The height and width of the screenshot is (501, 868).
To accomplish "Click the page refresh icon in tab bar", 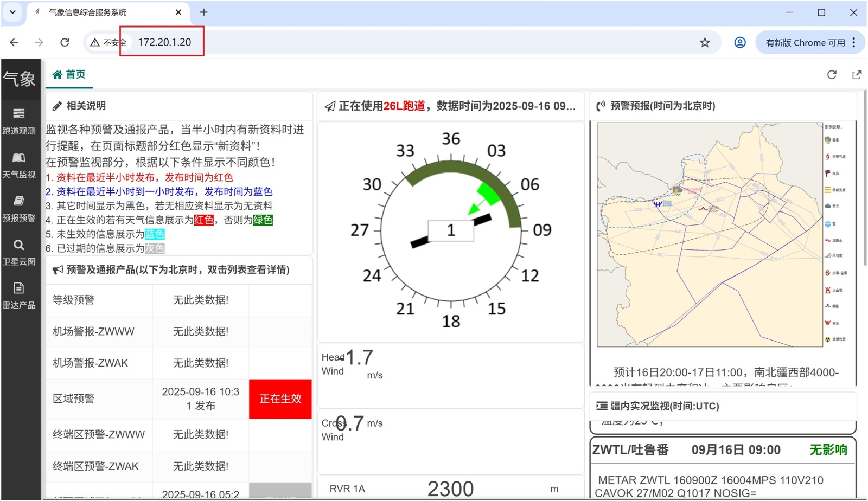I will 832,75.
